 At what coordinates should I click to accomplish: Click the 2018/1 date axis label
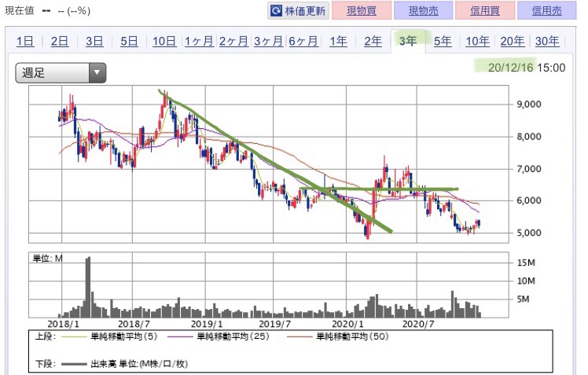point(64,324)
